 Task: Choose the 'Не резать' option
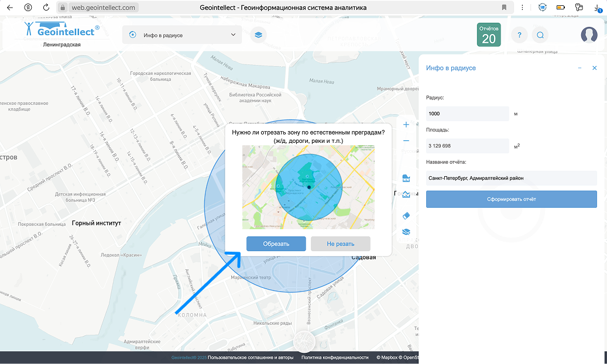coord(340,244)
